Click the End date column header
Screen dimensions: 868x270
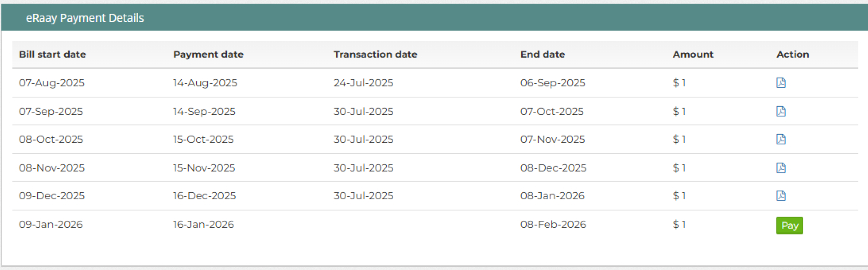tap(543, 54)
